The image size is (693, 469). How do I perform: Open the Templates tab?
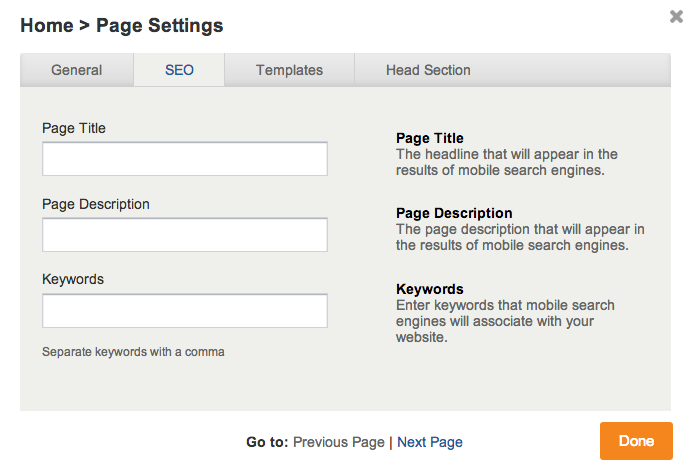[289, 70]
